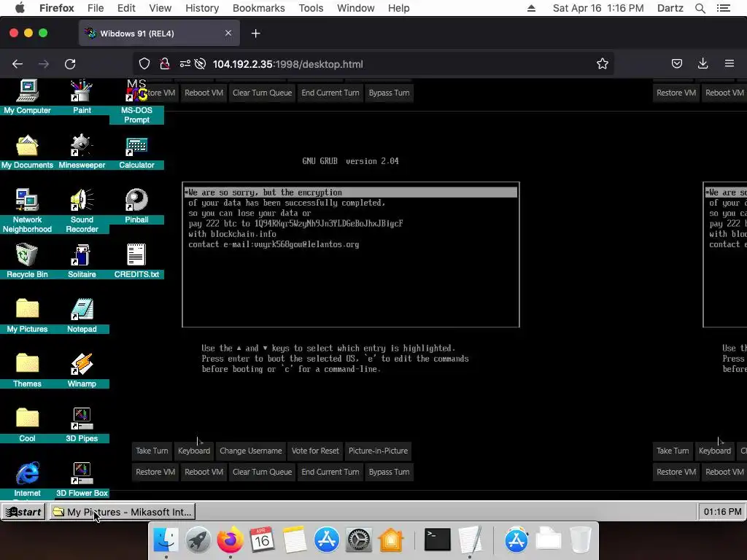Click Vote for Reset
Screen dimensions: 747x560
tap(315, 451)
